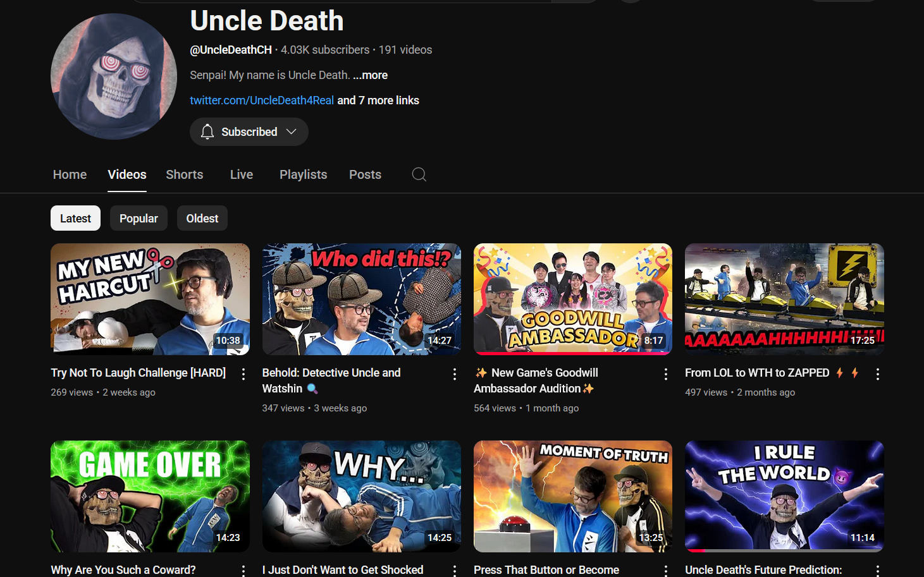
Task: Open 'Behold: Detective Uncle and Watshin' title
Action: tap(331, 380)
